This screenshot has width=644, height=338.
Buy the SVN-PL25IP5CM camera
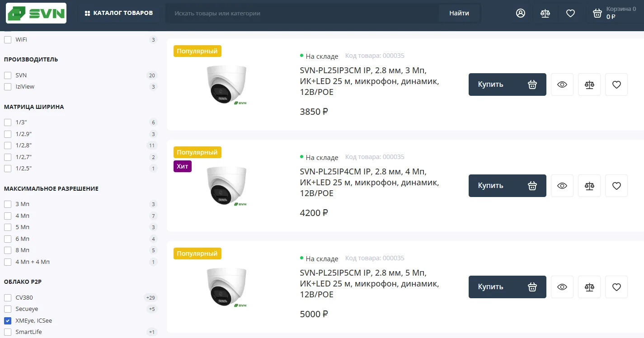pyautogui.click(x=507, y=287)
